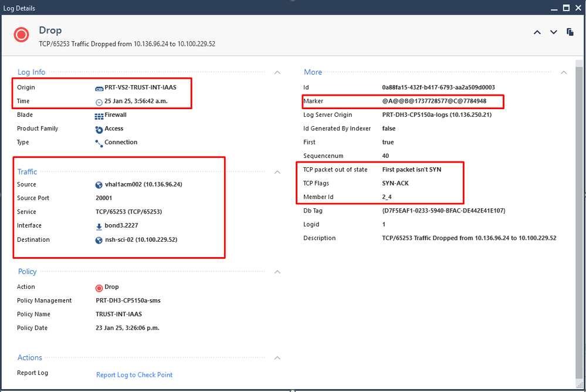Collapse the Policy section
Viewport: 586px width, 392px height.
(277, 272)
